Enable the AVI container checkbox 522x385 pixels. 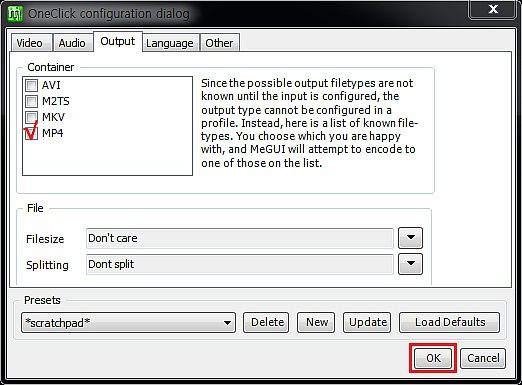point(32,85)
